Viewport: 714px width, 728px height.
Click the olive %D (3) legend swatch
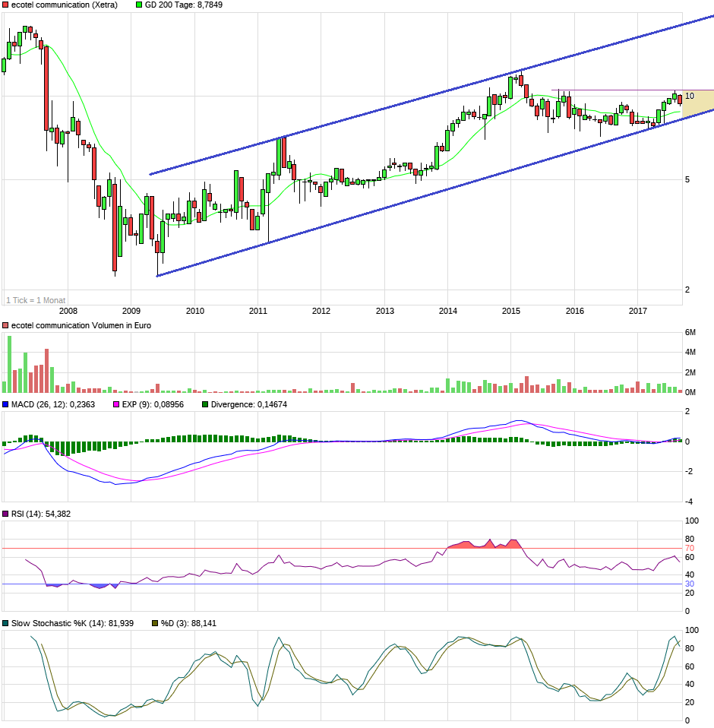[155, 623]
